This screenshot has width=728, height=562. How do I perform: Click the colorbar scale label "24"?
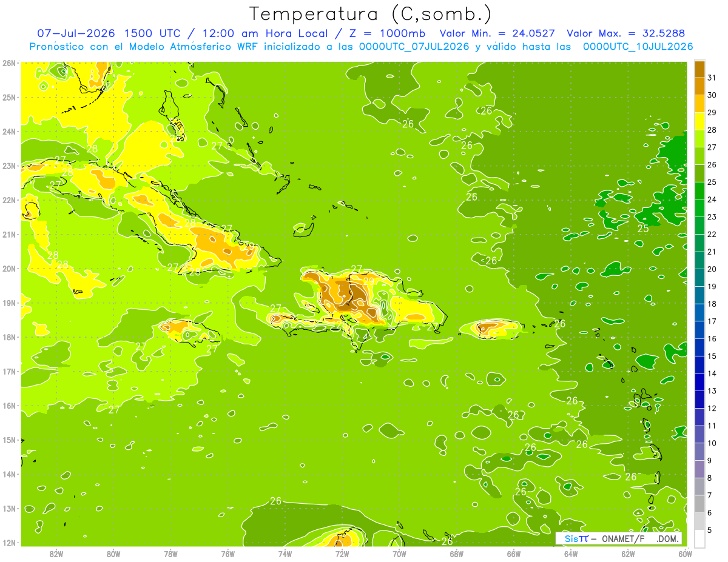coord(712,199)
